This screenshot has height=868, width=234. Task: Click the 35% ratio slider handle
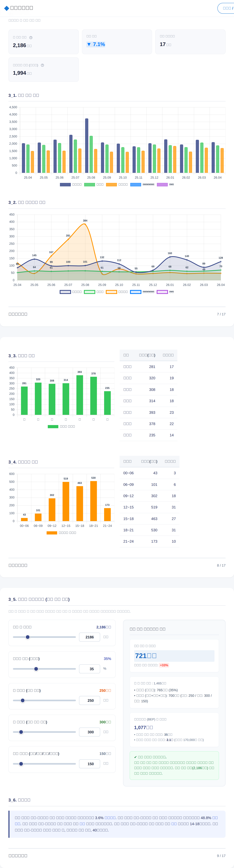click(36, 669)
